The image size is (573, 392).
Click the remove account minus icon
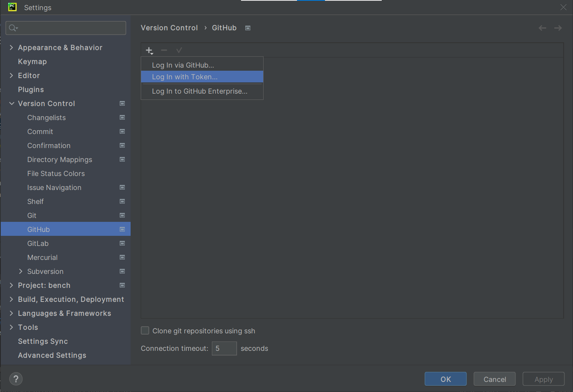(x=164, y=50)
